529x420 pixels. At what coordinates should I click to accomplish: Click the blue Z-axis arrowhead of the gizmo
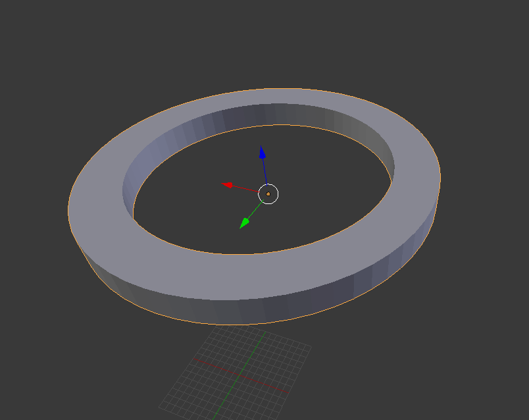click(x=262, y=153)
